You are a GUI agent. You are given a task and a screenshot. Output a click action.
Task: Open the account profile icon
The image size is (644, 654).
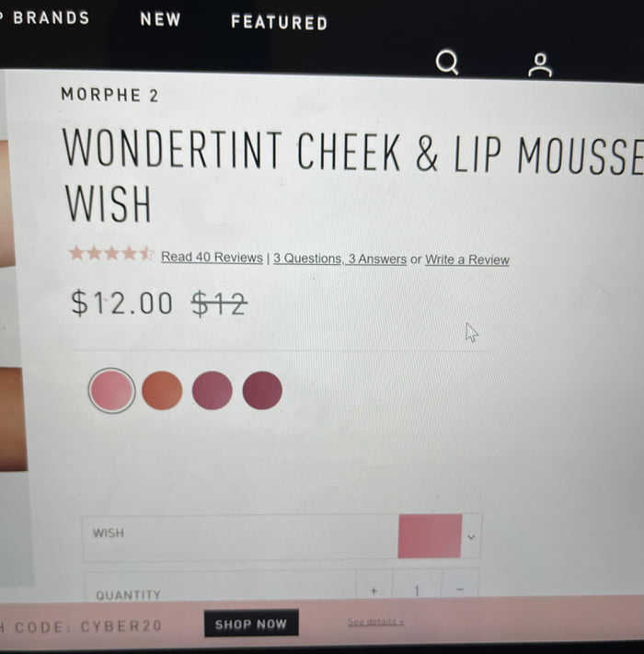pyautogui.click(x=540, y=65)
